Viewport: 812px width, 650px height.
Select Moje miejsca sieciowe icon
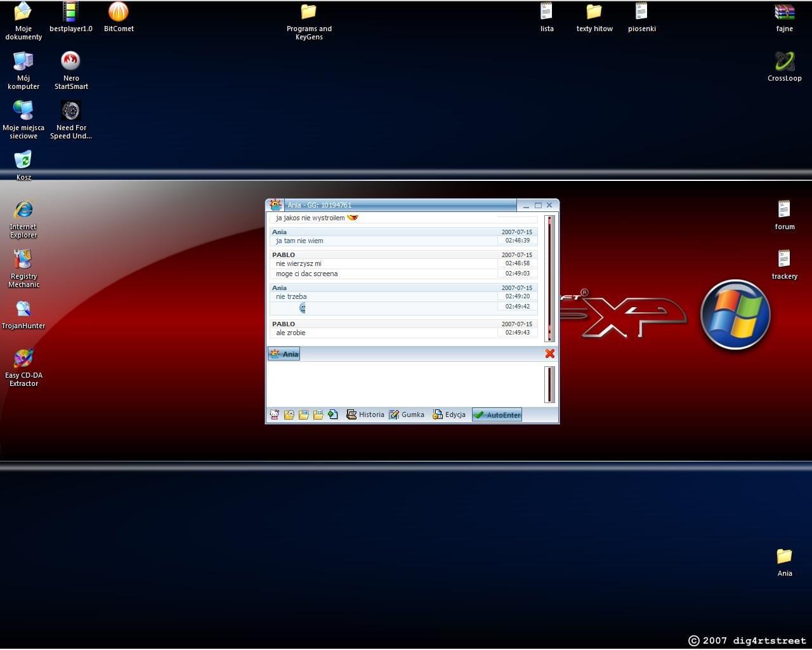[23, 120]
